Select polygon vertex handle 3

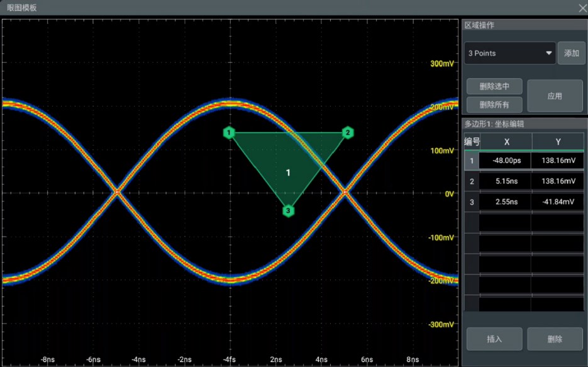[x=288, y=210]
